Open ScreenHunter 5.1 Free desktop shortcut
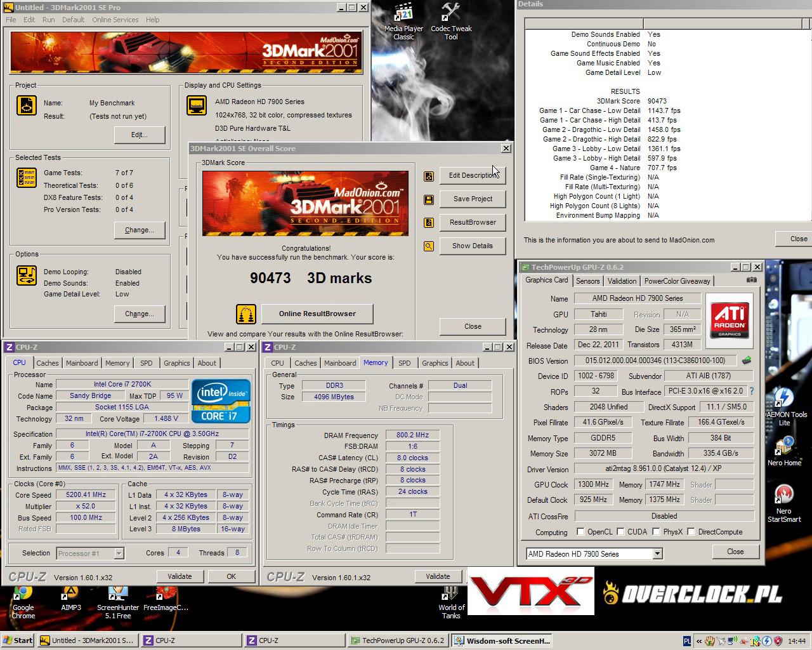This screenshot has width=812, height=650. tap(118, 602)
